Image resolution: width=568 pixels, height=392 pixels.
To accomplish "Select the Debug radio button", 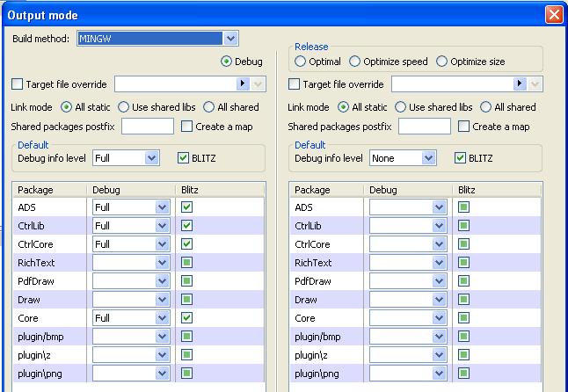I will point(226,62).
